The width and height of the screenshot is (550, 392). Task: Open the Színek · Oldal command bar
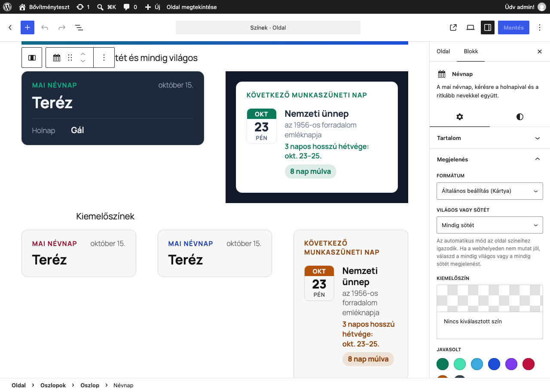(x=268, y=27)
